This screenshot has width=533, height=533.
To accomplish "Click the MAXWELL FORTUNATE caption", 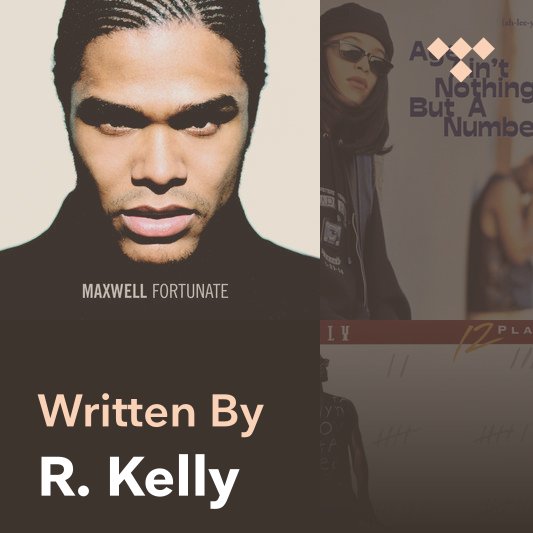I will click(x=155, y=291).
